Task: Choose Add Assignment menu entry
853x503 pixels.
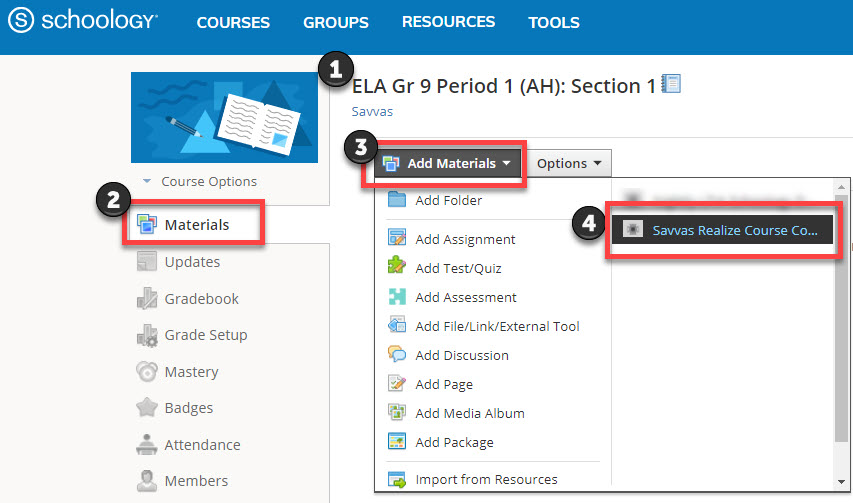Action: [465, 239]
